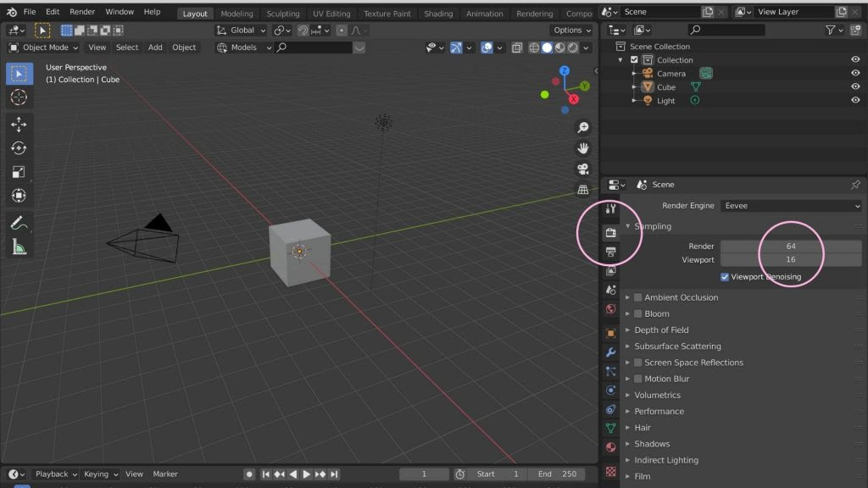Open the Material properties tab

(x=610, y=447)
